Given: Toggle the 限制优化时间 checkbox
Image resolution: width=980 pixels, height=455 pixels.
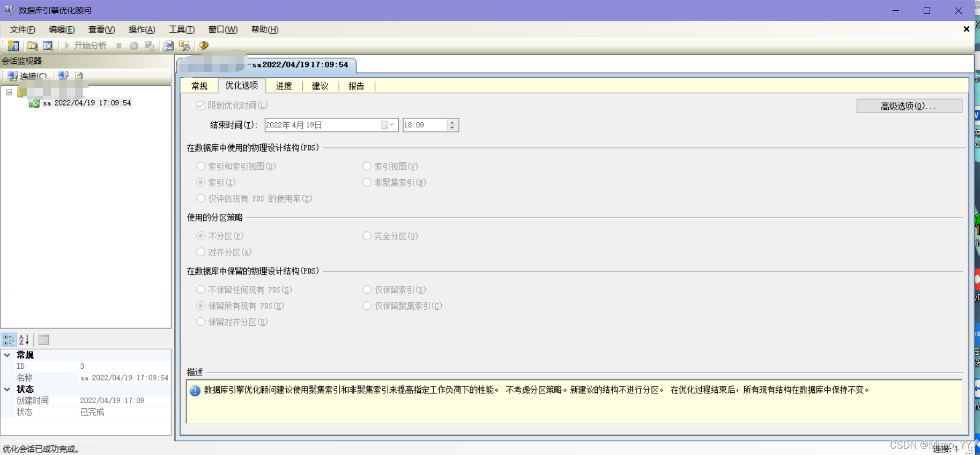Looking at the screenshot, I should pyautogui.click(x=201, y=106).
